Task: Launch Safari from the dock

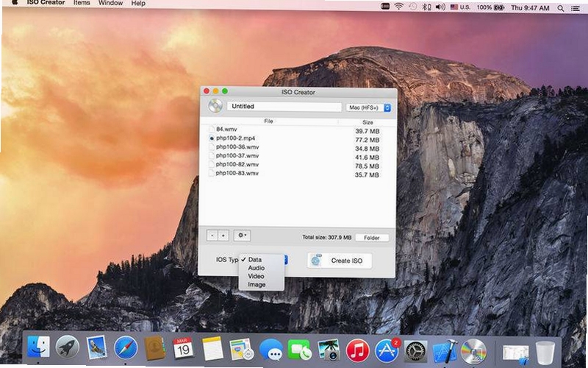Action: pyautogui.click(x=126, y=347)
